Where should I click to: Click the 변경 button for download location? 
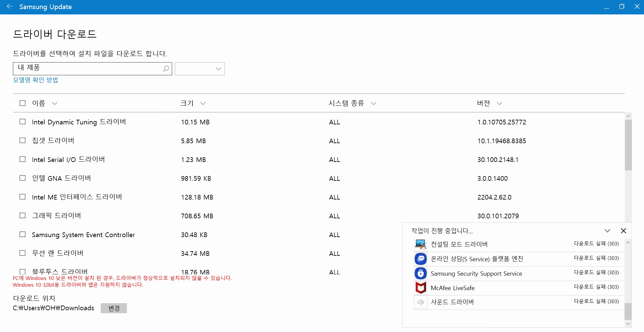click(x=114, y=308)
